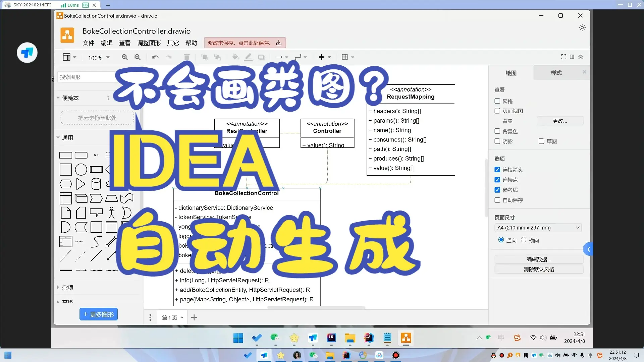
Task: Click the bring to front icon
Action: point(205,57)
